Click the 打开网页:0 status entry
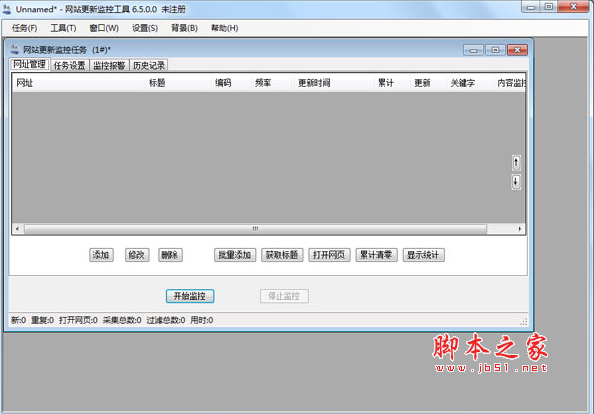 (x=78, y=320)
